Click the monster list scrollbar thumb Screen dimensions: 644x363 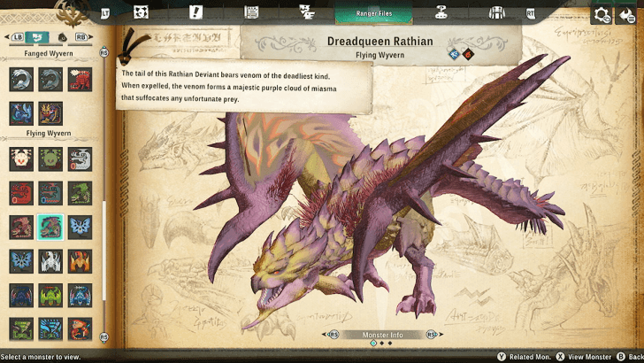103,251
